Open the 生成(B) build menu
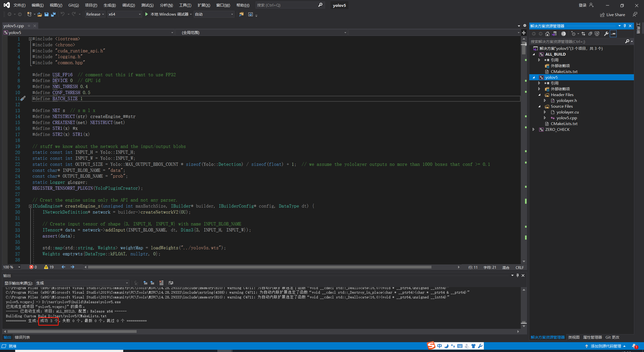The height and width of the screenshot is (352, 644). click(x=110, y=5)
